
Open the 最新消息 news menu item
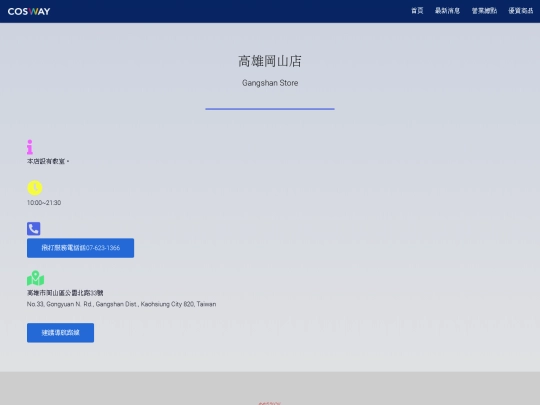coord(447,11)
